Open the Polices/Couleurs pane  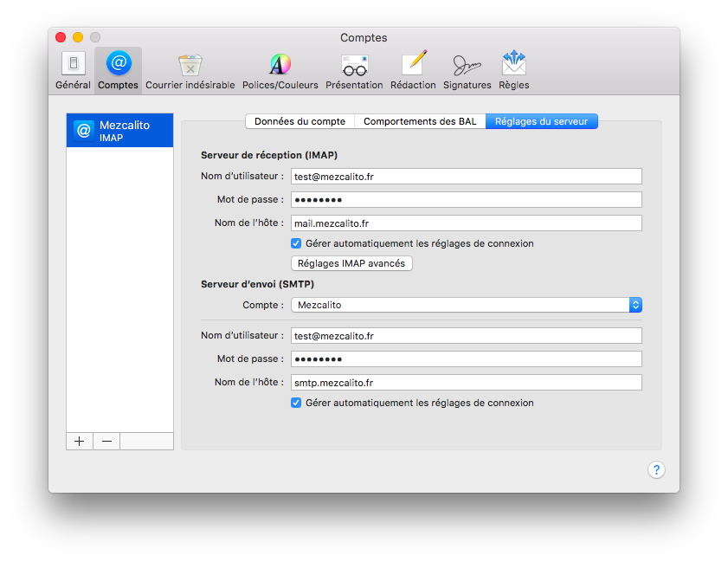pos(280,69)
